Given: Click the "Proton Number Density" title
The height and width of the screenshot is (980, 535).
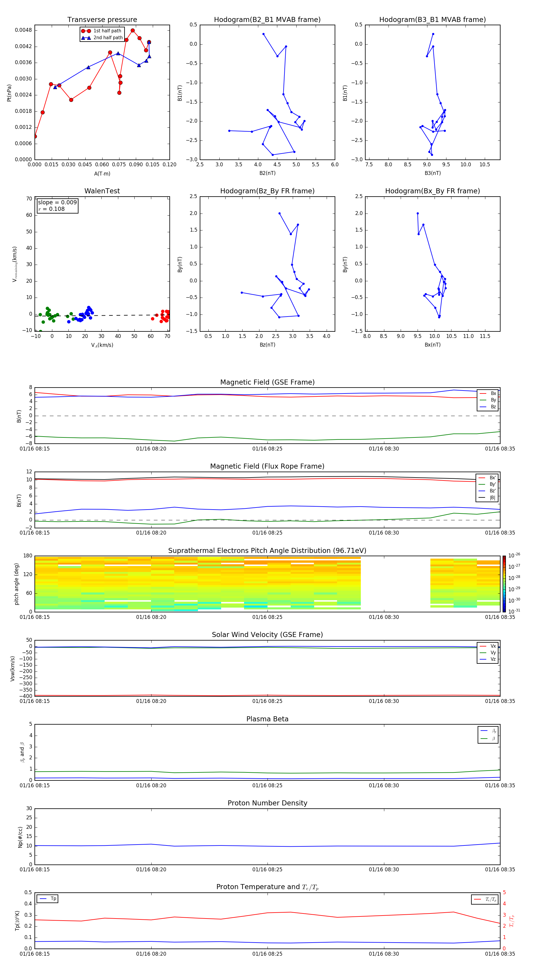Looking at the screenshot, I should click(267, 804).
